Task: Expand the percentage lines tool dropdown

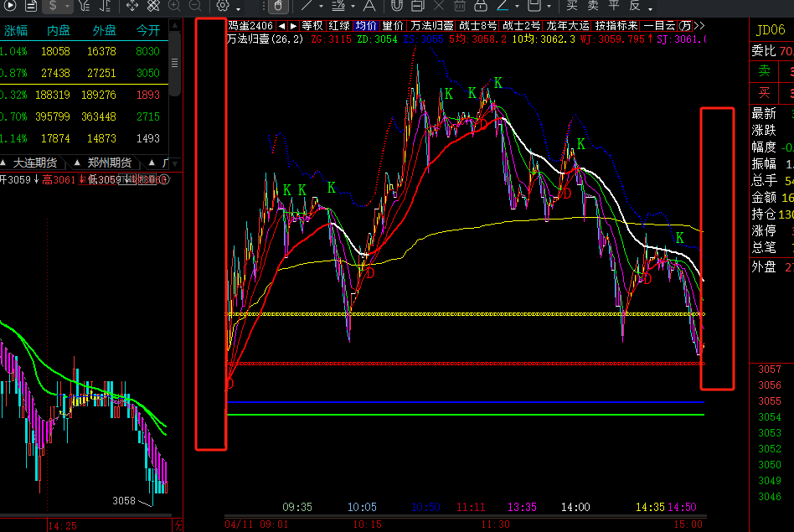Action: pyautogui.click(x=353, y=7)
